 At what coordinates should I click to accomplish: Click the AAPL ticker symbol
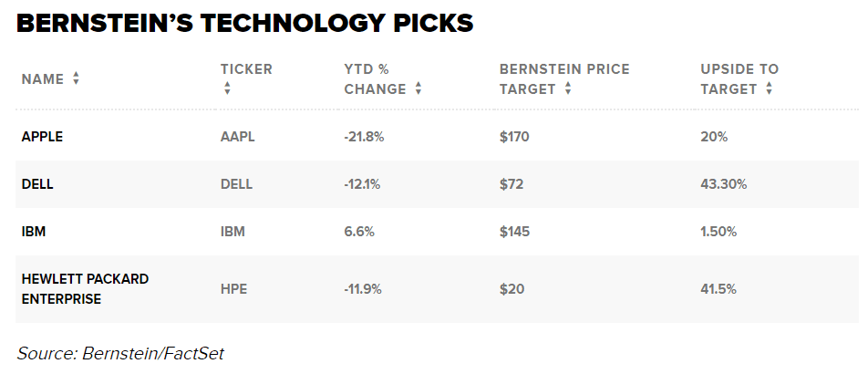point(237,137)
